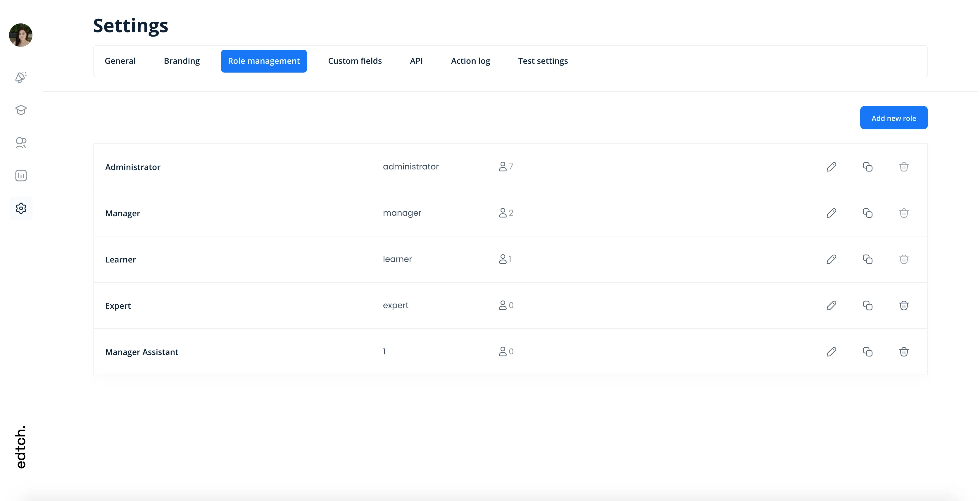
Task: Duplicate the Manager Assistant role
Action: click(x=868, y=352)
